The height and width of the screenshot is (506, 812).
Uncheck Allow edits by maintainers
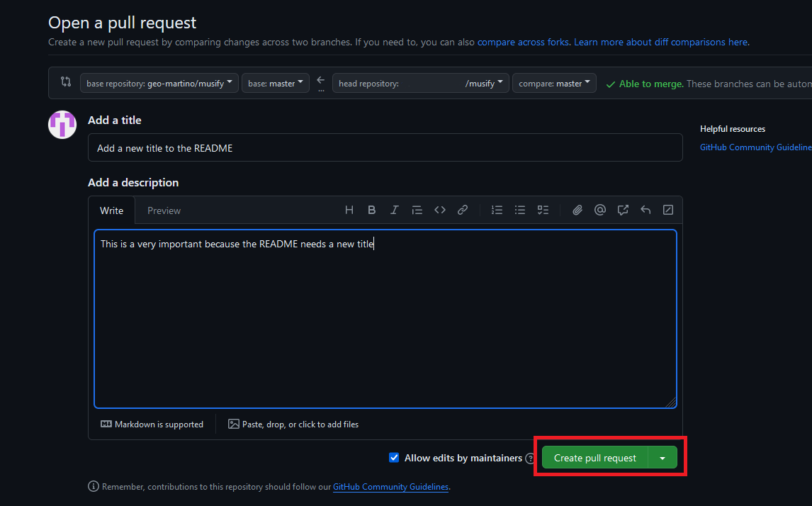point(395,458)
